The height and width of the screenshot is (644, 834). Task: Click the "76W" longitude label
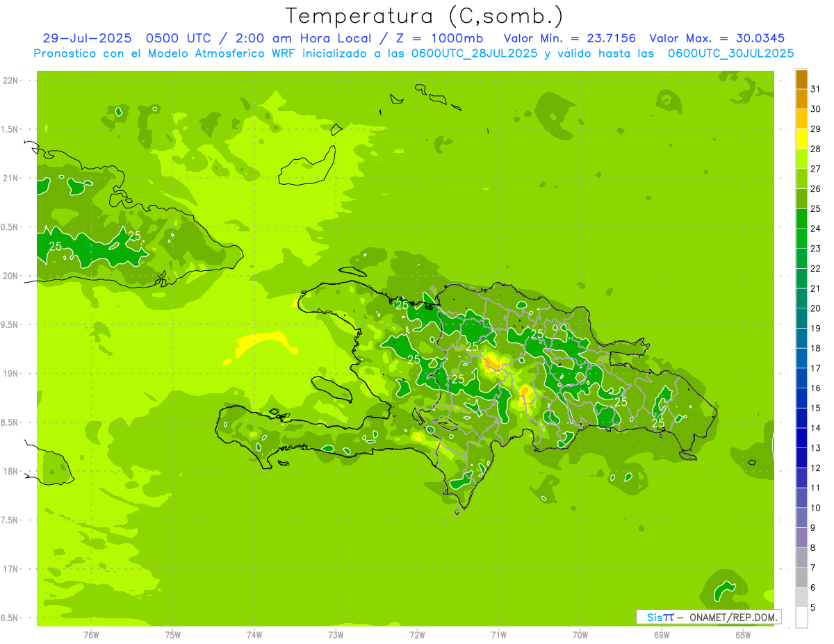tap(91, 634)
